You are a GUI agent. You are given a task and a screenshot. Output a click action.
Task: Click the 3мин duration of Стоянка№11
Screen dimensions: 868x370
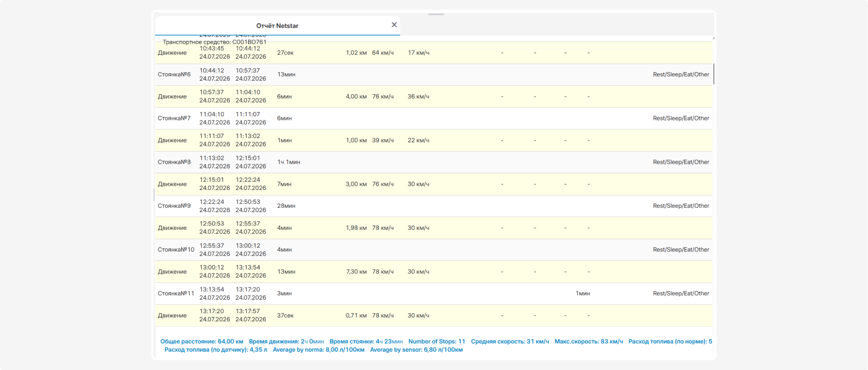[x=284, y=294]
